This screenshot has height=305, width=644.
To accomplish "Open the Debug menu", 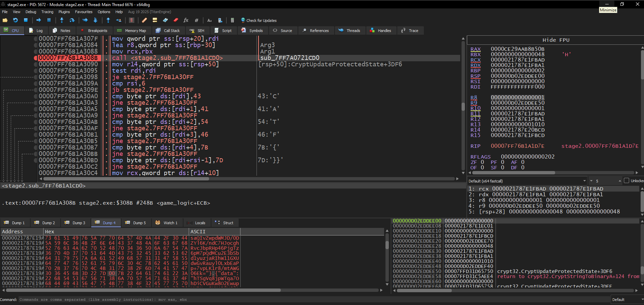I will (31, 12).
